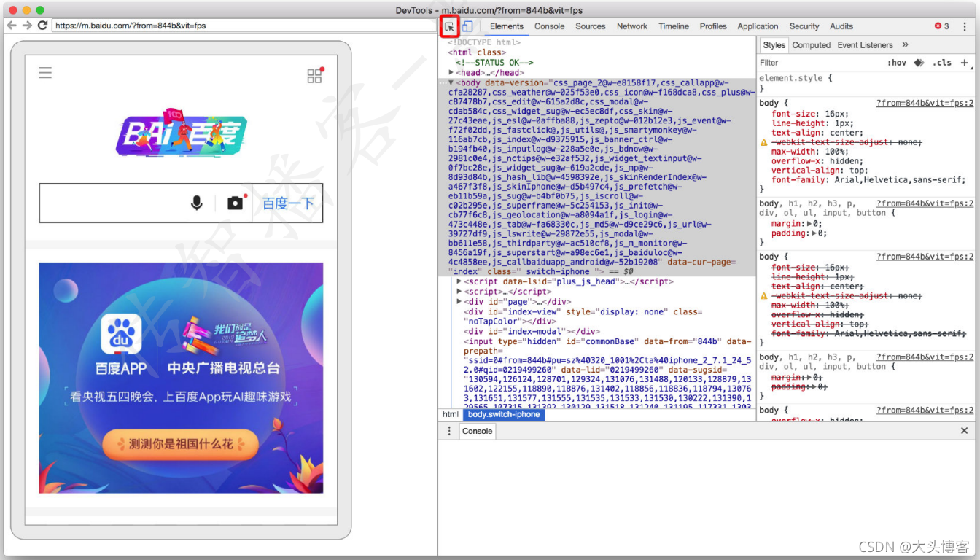Viewport: 980px width, 560px height.
Task: Expand the second script node
Action: [x=459, y=292]
